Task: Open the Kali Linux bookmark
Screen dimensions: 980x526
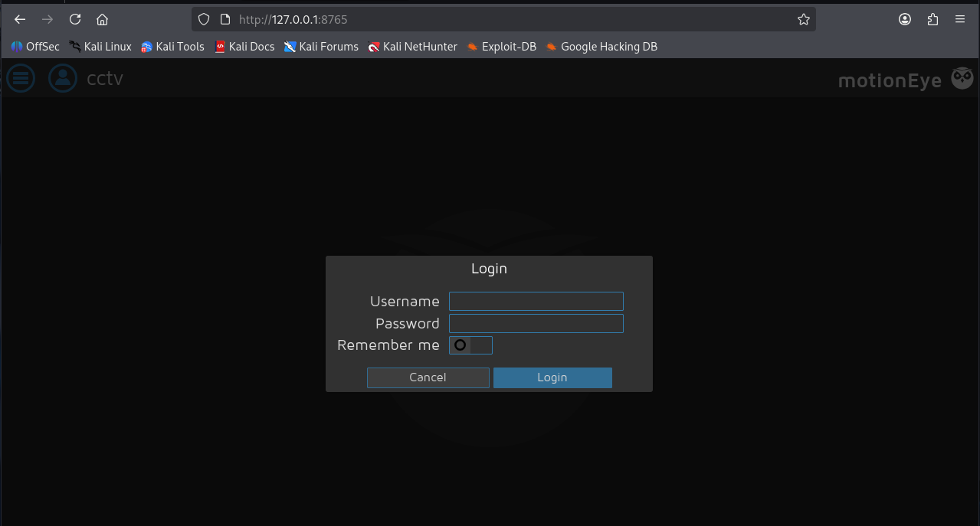Action: [100, 47]
